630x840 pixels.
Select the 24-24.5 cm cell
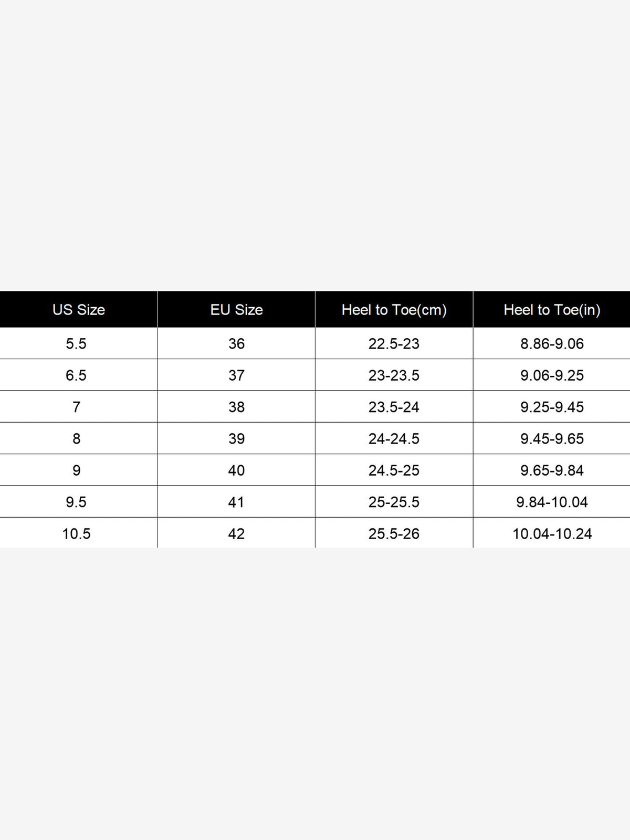coord(394,438)
